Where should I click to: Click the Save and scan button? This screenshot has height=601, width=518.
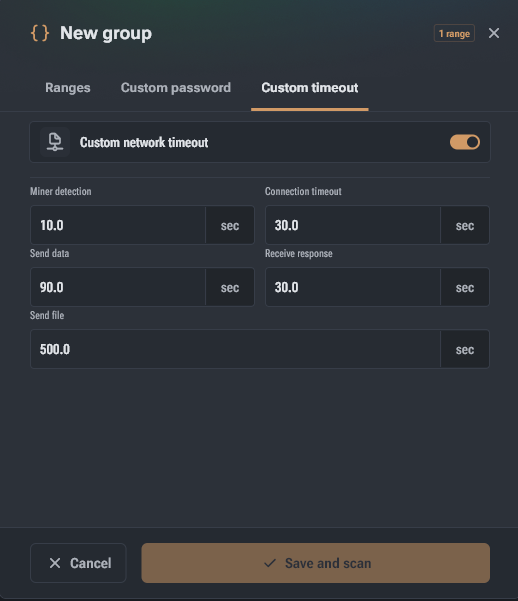coord(316,563)
